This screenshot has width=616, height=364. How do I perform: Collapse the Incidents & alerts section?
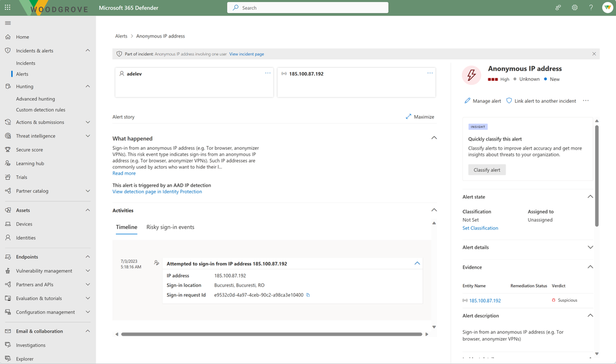coord(88,51)
